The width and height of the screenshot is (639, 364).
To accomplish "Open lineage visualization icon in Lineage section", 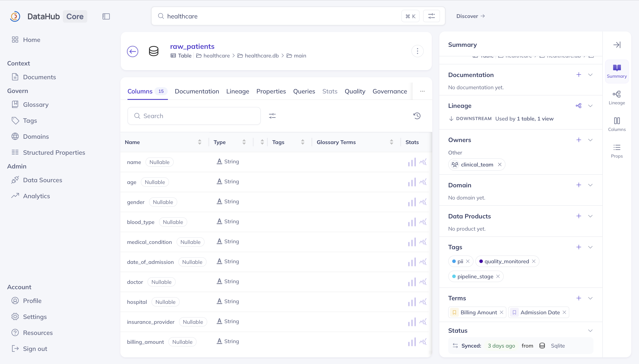I will 579,106.
